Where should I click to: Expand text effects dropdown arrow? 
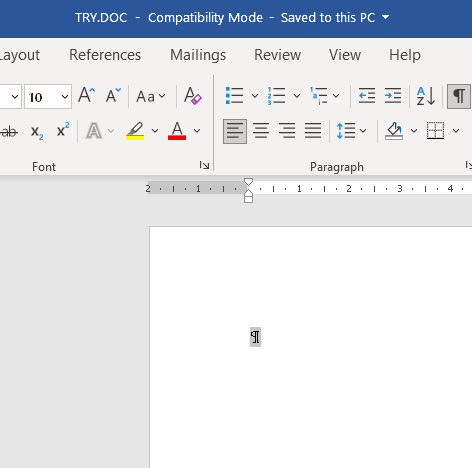tap(111, 131)
